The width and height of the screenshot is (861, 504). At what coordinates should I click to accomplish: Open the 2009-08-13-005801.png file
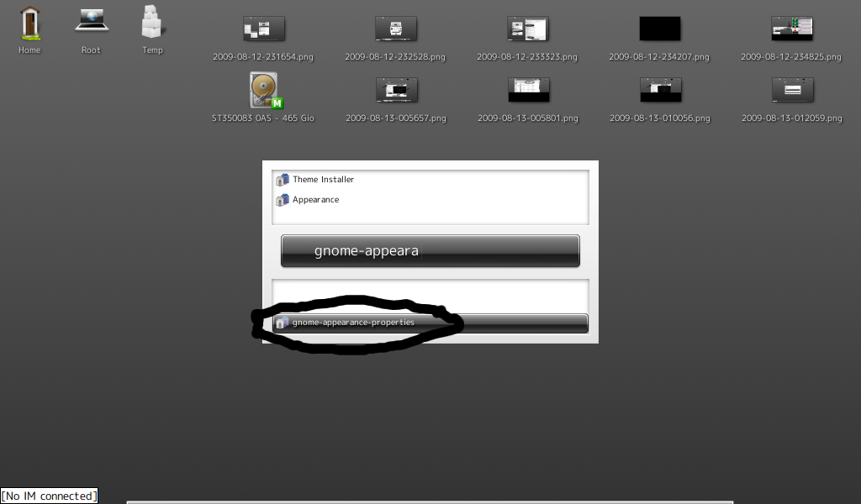pos(528,90)
